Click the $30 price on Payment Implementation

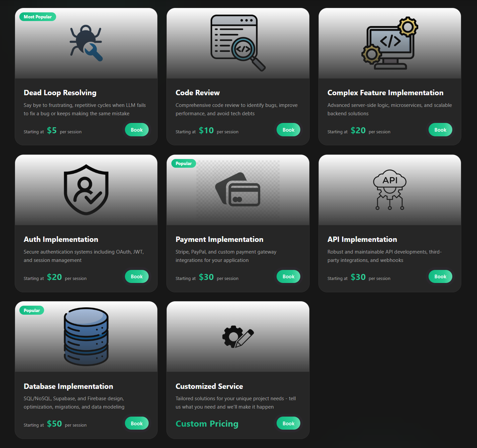[x=206, y=277]
